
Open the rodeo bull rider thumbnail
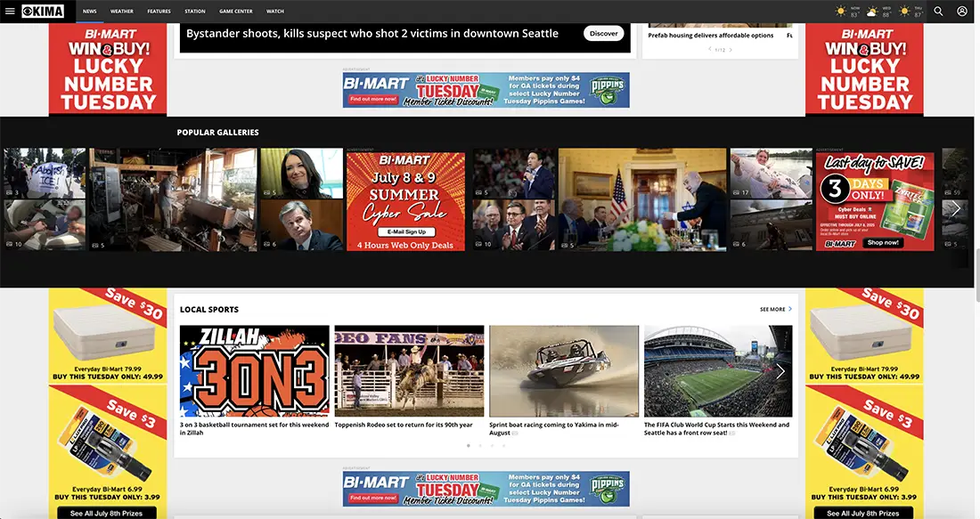point(410,371)
